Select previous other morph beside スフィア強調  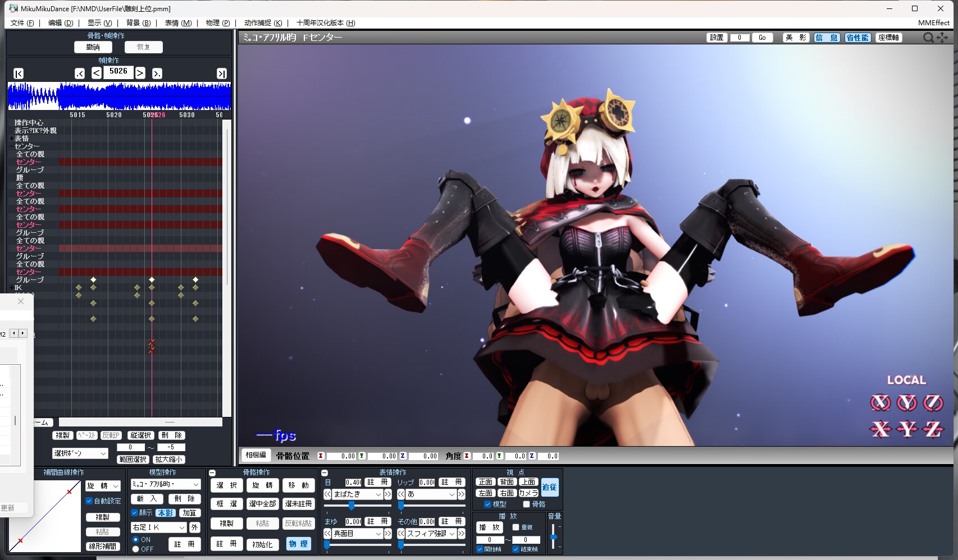coord(401,534)
